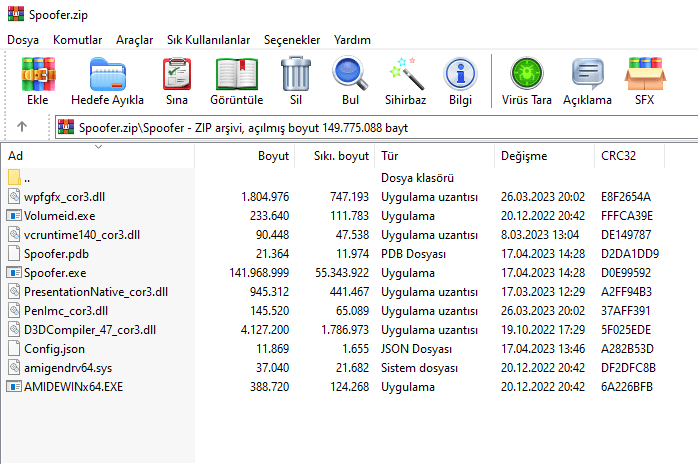Select the PenImc_cor3.dll file icon

pyautogui.click(x=14, y=310)
